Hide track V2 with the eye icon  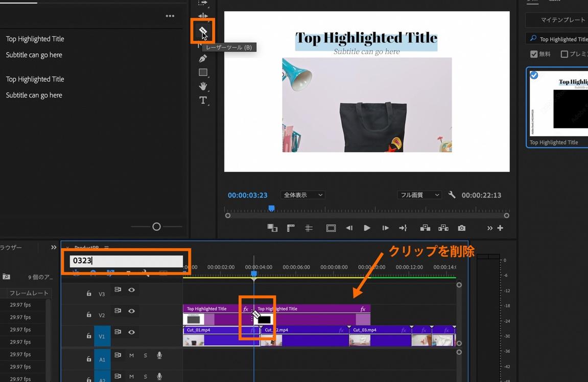pos(132,311)
